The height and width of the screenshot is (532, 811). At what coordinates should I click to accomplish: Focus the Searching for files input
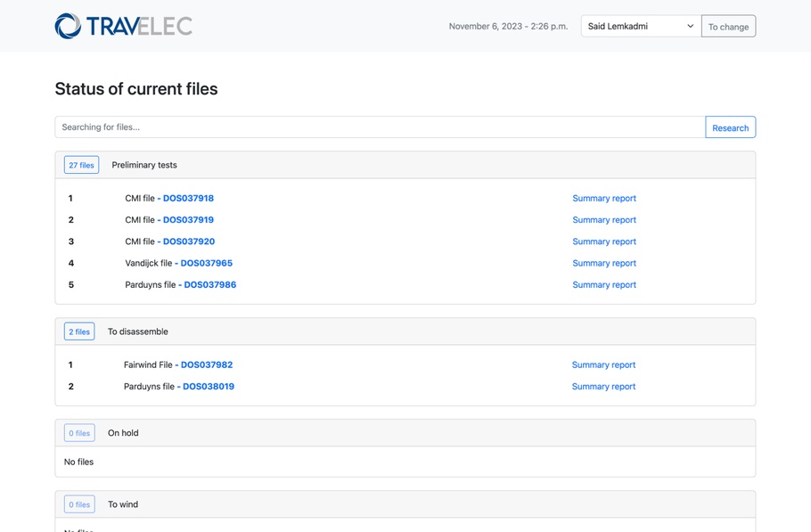(380, 127)
